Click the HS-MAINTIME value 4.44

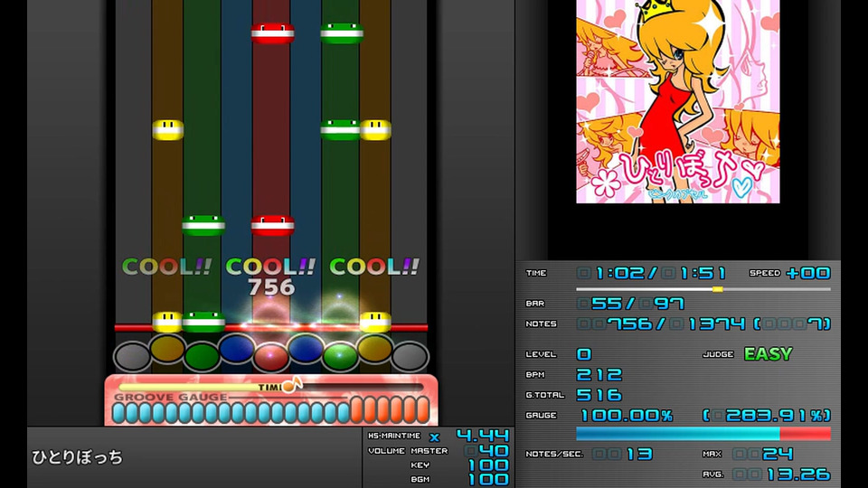click(482, 436)
